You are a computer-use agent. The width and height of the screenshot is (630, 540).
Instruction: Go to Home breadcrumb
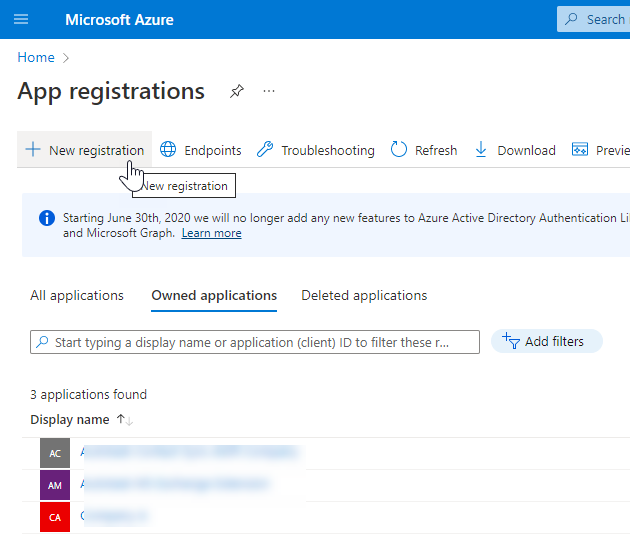(36, 57)
